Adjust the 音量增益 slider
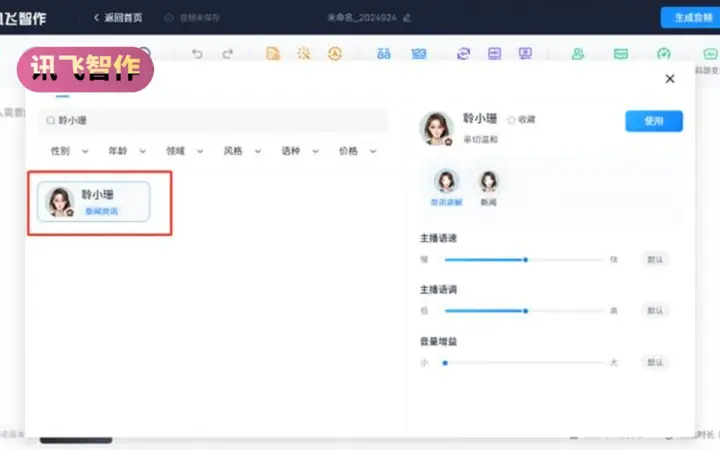Image resolution: width=720 pixels, height=450 pixels. point(525,363)
